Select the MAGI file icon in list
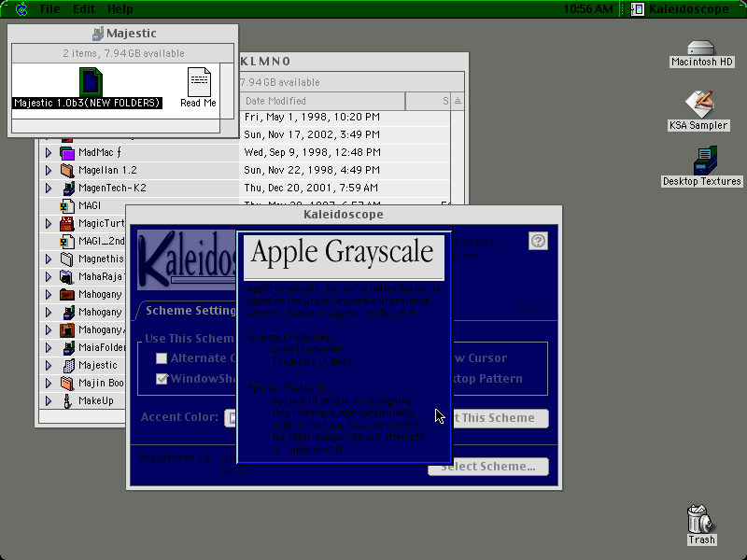 tap(66, 205)
